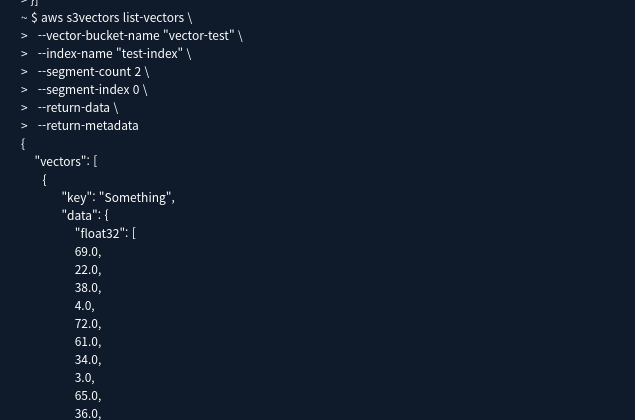Click the "Something" key value

135,197
